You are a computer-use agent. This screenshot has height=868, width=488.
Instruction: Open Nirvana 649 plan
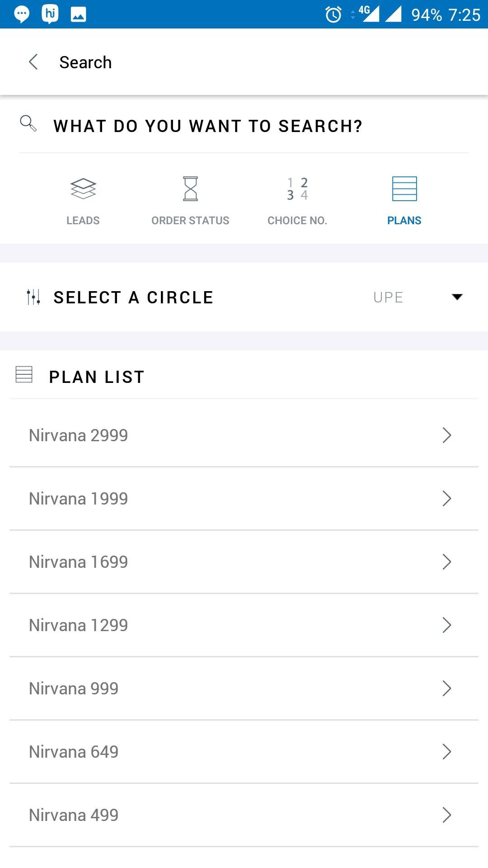click(244, 752)
